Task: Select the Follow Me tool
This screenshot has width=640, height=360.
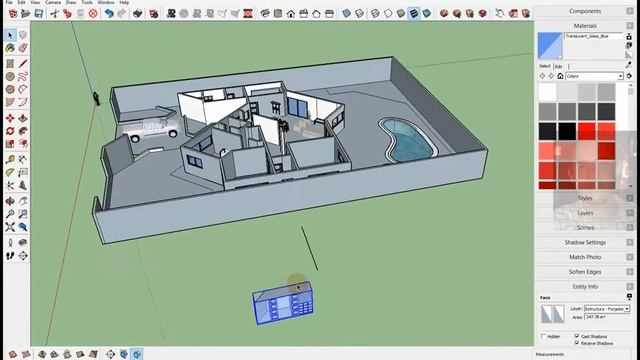Action: tap(23, 131)
